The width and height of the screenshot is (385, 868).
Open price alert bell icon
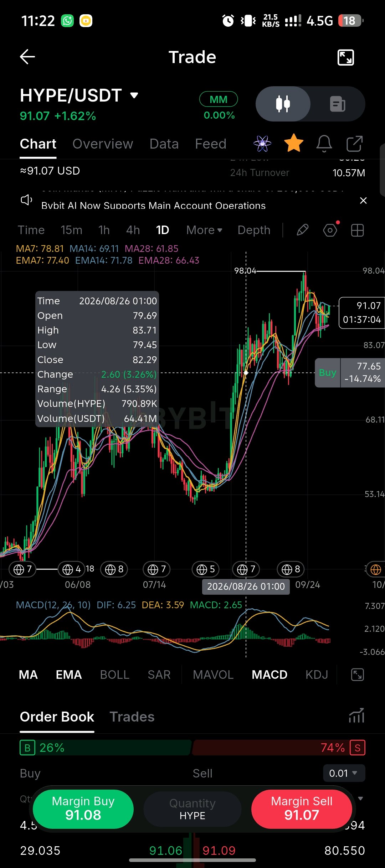pyautogui.click(x=324, y=144)
